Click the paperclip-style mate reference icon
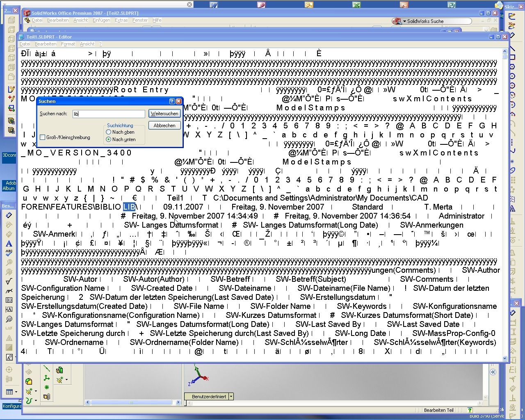Viewport: 525px width, 420px height. pos(47,397)
